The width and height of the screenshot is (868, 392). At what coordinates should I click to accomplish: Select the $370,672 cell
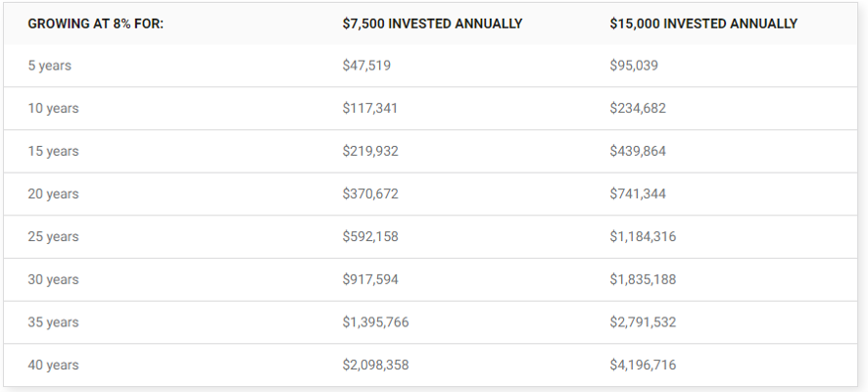[370, 194]
